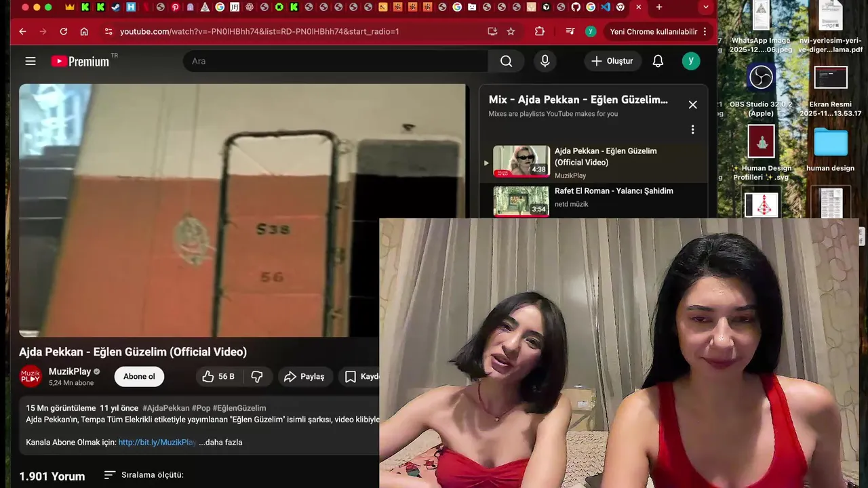View site information icon in address bar

[x=108, y=31]
